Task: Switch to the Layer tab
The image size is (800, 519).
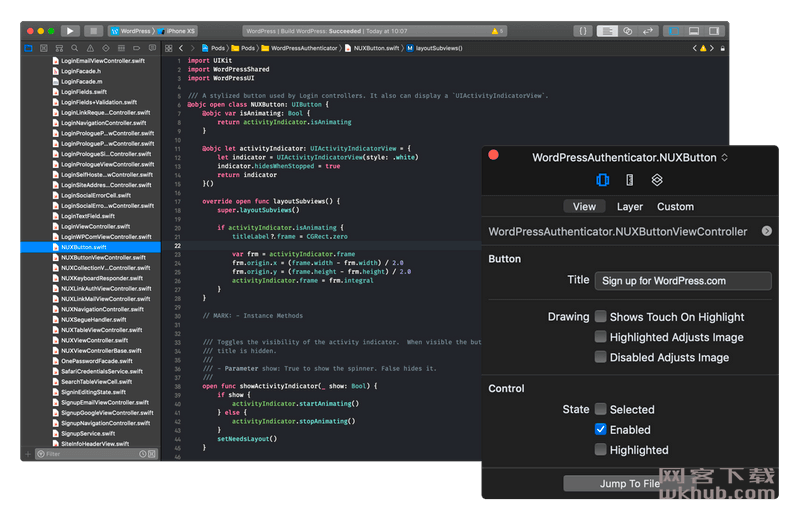Action: tap(630, 206)
